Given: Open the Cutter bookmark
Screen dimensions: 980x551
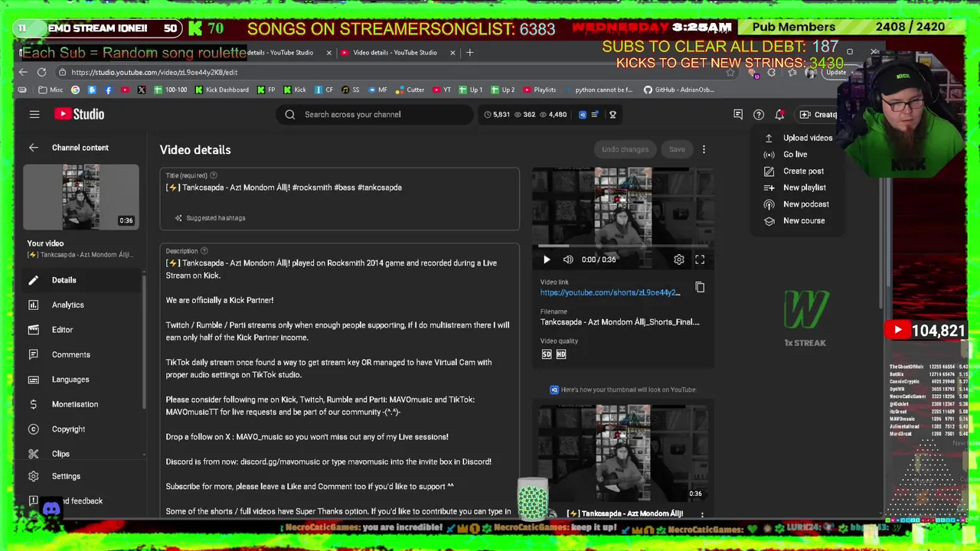Looking at the screenshot, I should pyautogui.click(x=410, y=90).
